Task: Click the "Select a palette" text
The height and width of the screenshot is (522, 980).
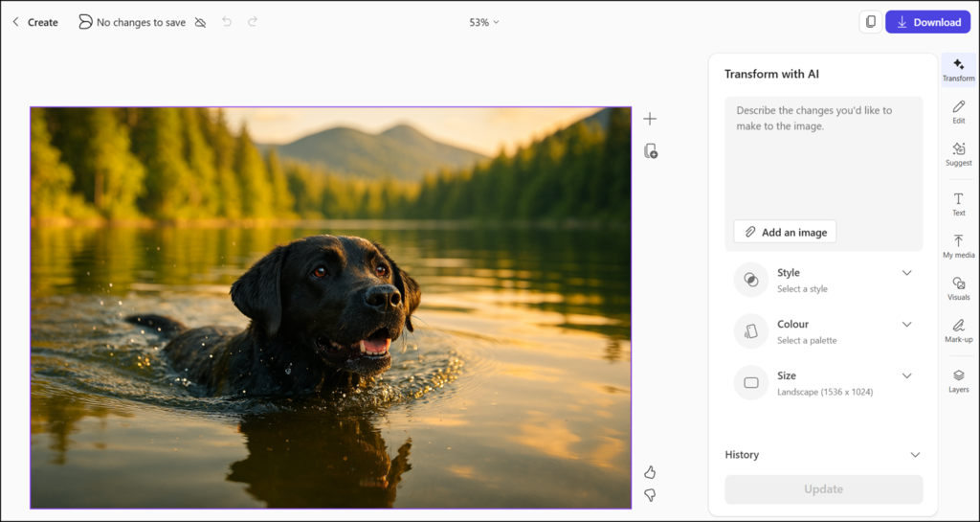Action: [807, 341]
